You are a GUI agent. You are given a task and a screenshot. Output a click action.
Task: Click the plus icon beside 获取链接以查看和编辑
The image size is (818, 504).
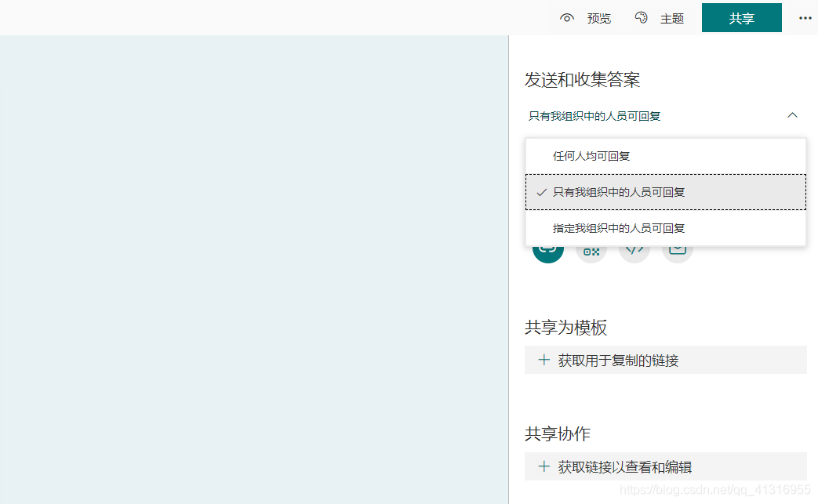544,466
